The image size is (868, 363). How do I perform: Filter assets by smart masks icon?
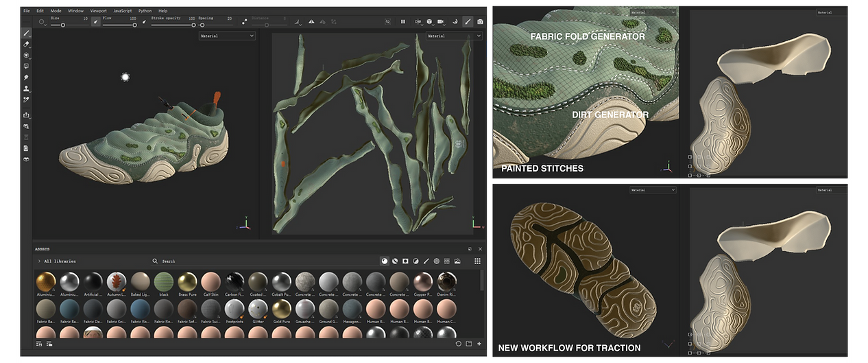tap(405, 261)
